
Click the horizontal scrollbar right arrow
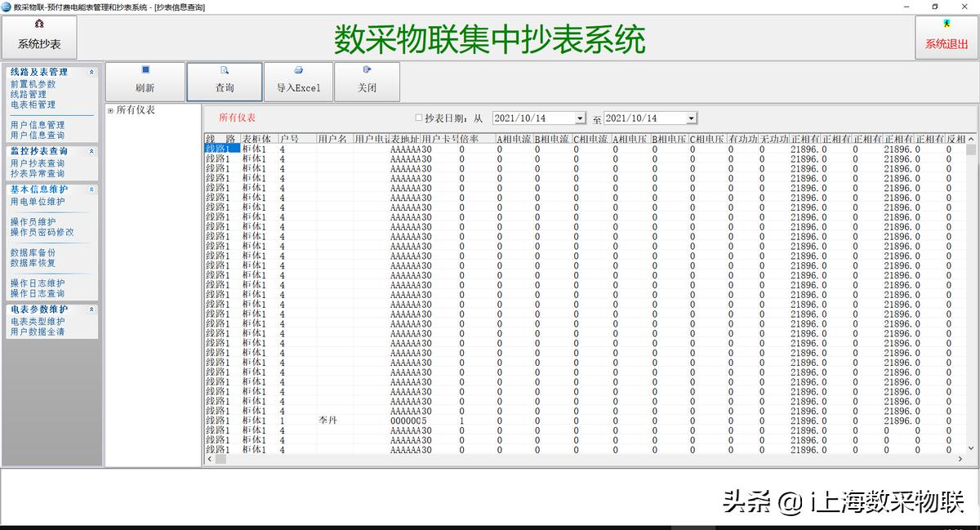959,460
